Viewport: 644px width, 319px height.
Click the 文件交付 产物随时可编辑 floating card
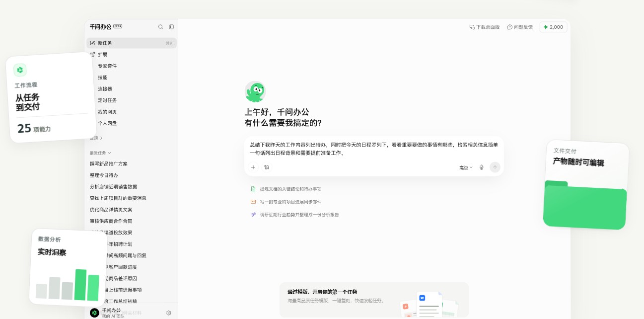pos(586,185)
